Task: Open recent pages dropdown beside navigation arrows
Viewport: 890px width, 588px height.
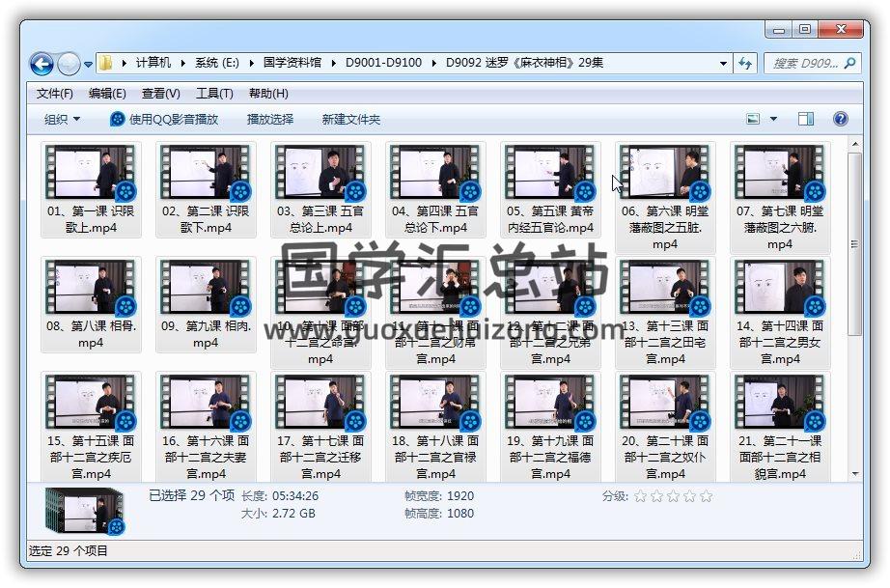Action: coord(88,64)
